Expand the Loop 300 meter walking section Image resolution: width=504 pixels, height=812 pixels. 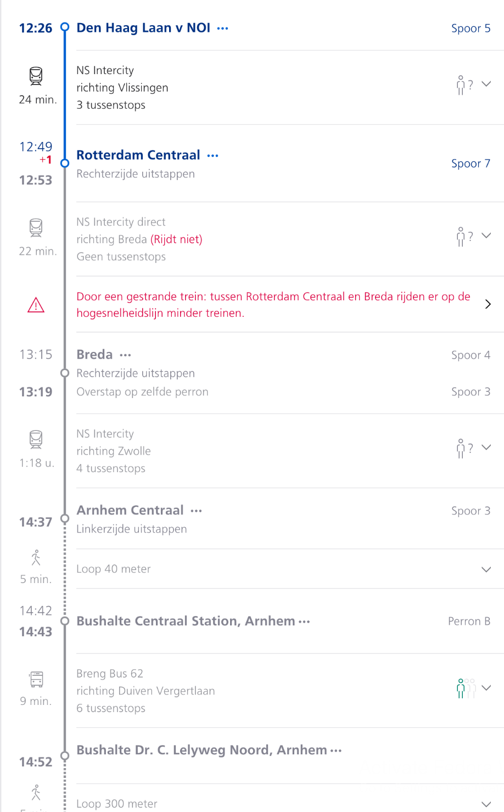coord(486,804)
